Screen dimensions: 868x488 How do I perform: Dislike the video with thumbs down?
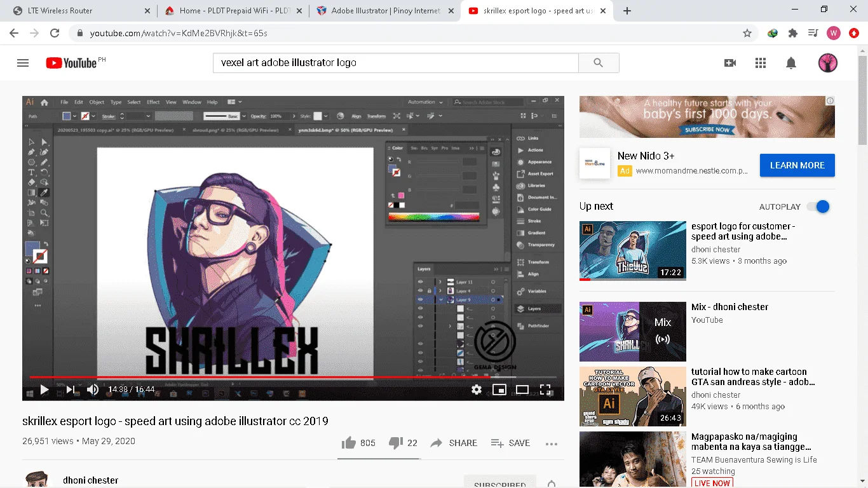pos(395,443)
